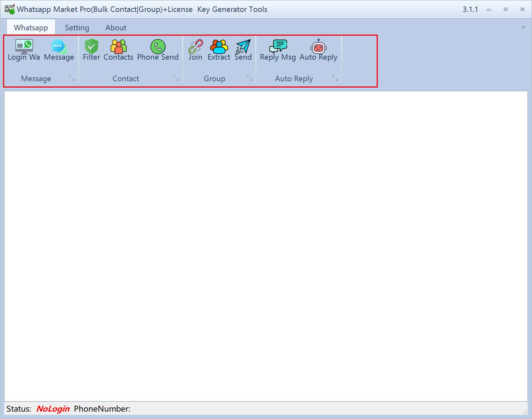This screenshot has width=532, height=419.
Task: Open the About tab
Action: pyautogui.click(x=116, y=28)
